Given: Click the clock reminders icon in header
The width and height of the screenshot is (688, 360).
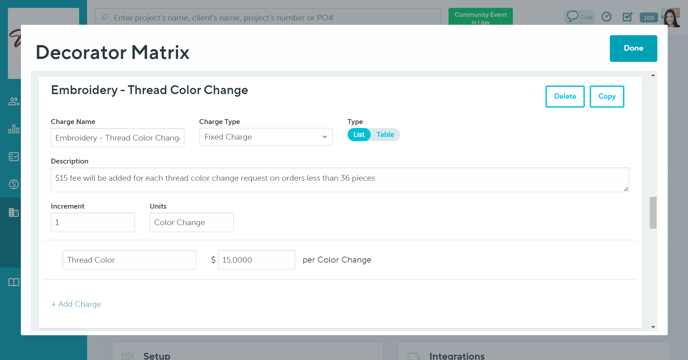Looking at the screenshot, I should pos(606,17).
